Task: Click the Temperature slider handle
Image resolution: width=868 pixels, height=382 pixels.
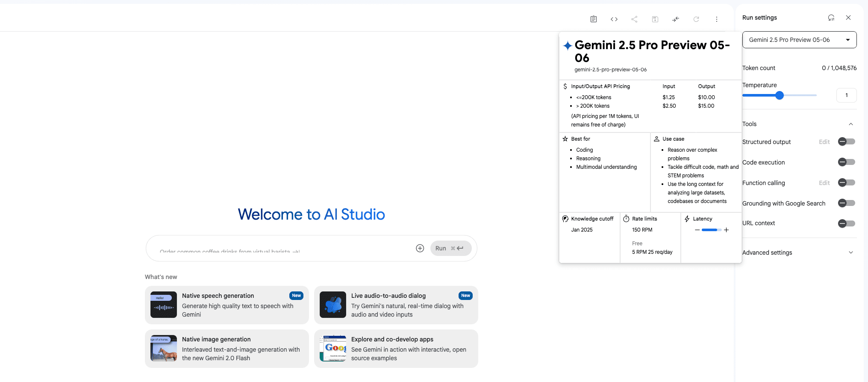Action: pyautogui.click(x=780, y=95)
